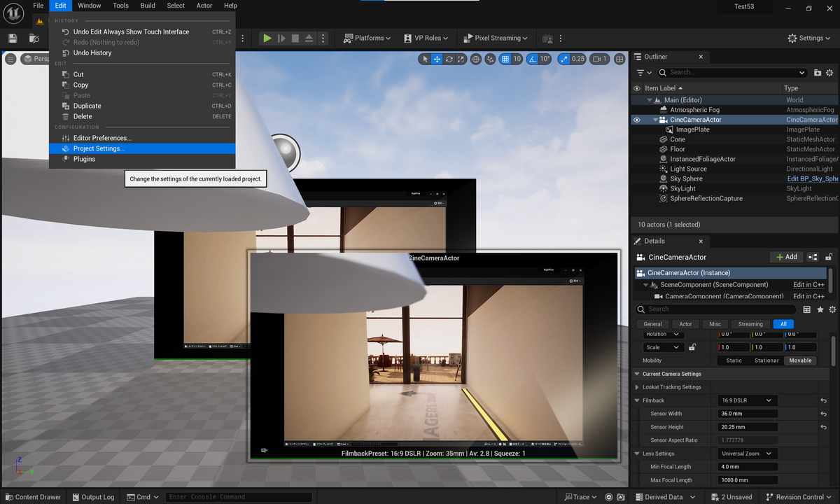840x504 pixels.
Task: Toggle favorites star filter in Details
Action: 820,309
